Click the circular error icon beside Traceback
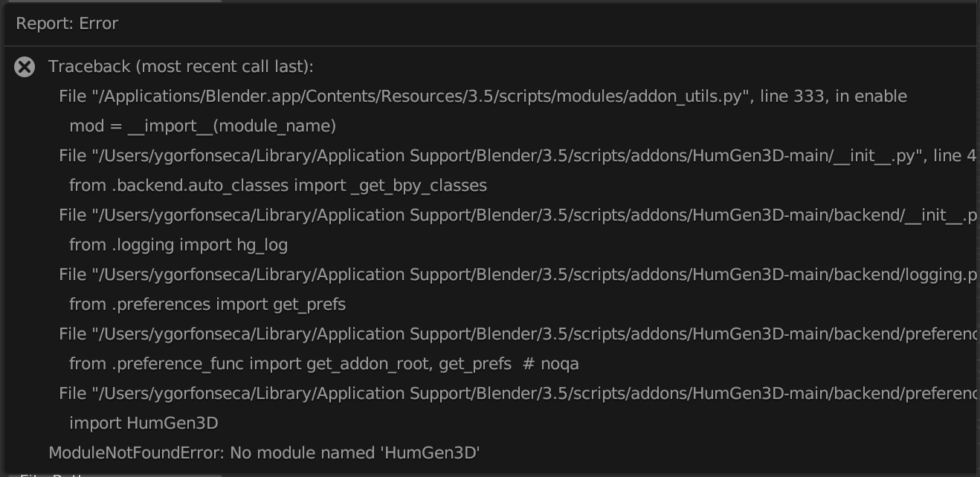 pyautogui.click(x=25, y=67)
